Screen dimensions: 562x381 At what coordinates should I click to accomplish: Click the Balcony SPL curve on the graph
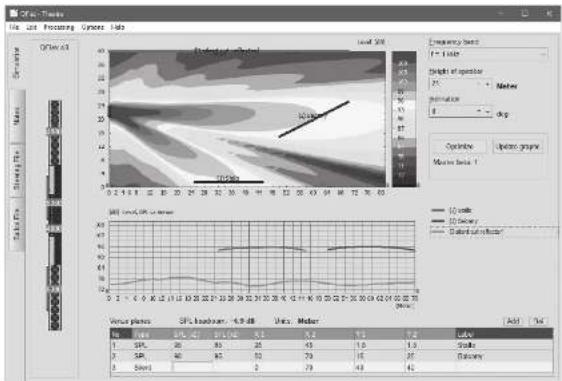point(371,247)
